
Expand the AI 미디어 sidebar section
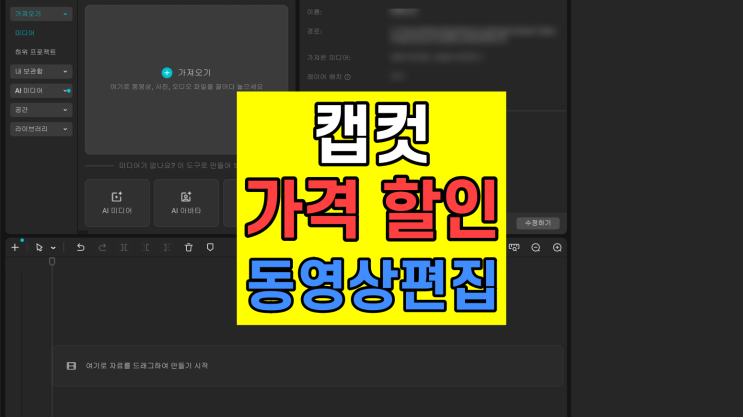41,91
